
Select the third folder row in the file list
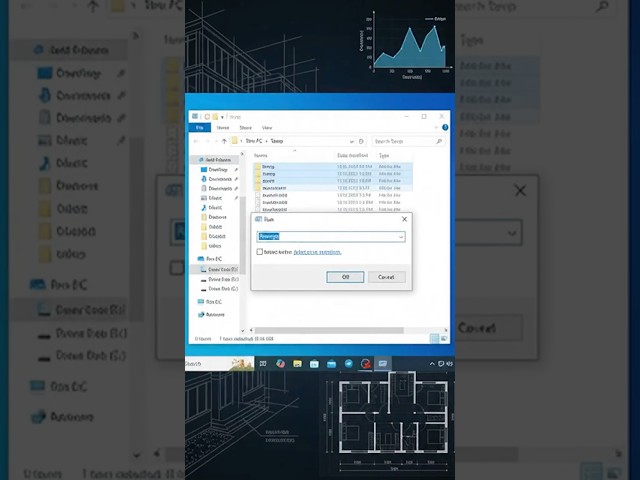[333, 181]
